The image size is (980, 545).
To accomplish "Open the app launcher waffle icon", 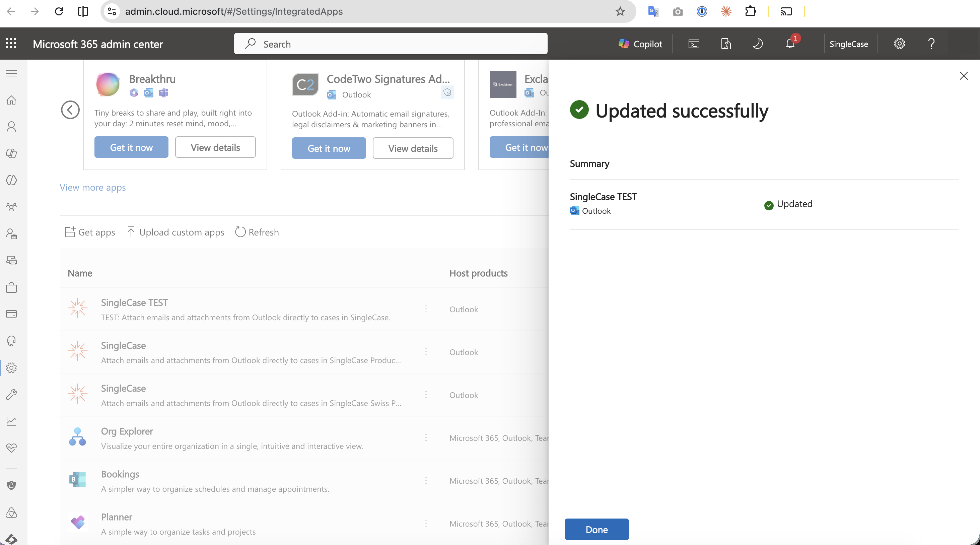I will coord(11,44).
